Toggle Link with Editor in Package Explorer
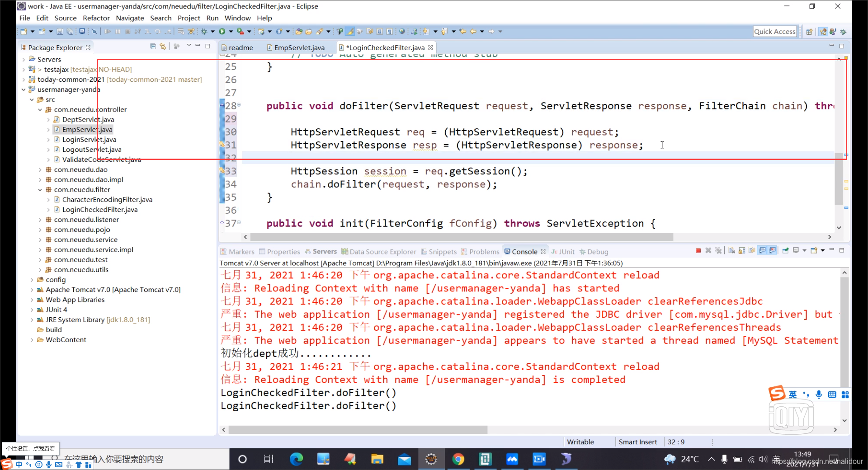This screenshot has width=868, height=470. pyautogui.click(x=163, y=47)
